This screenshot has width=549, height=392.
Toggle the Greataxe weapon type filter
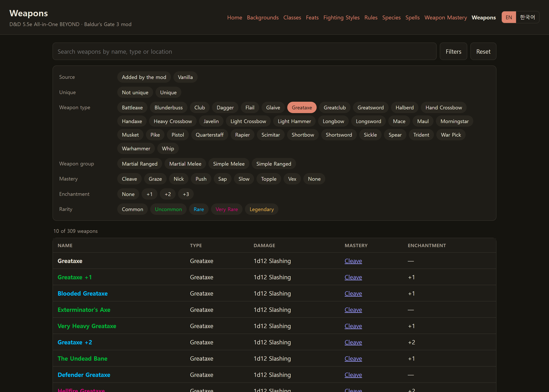click(302, 107)
